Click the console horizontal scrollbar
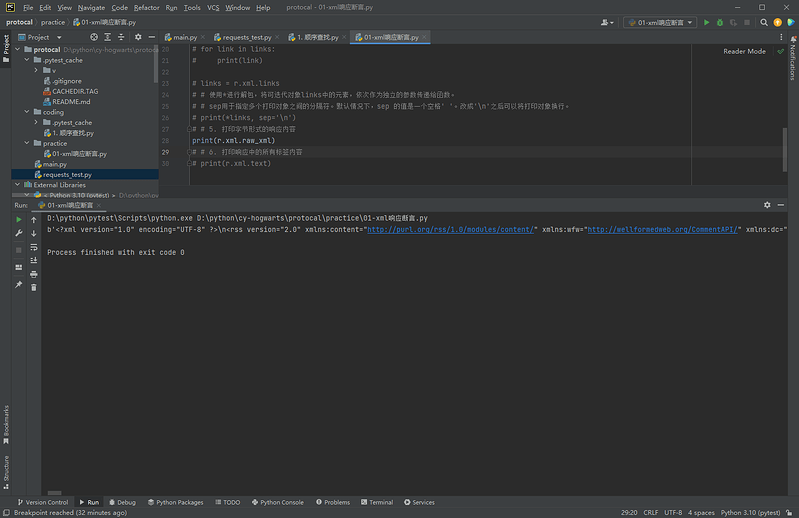 55,493
